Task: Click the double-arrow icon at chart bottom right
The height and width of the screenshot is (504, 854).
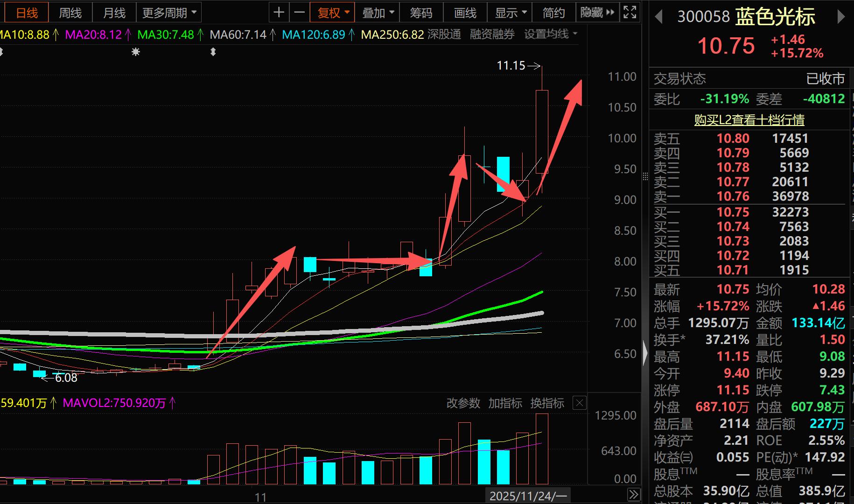Action: [634, 495]
